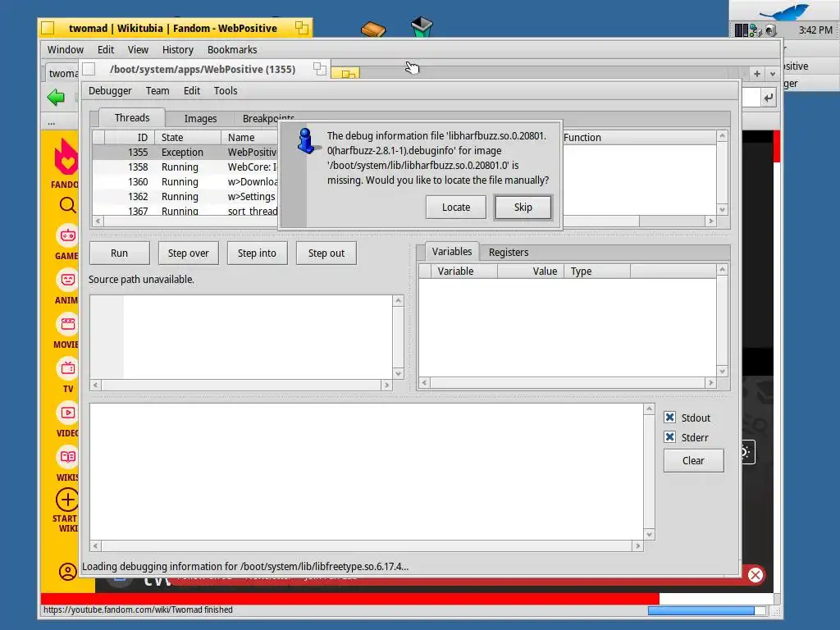The width and height of the screenshot is (840, 630).
Task: Select the Registers tab
Action: [x=509, y=253]
